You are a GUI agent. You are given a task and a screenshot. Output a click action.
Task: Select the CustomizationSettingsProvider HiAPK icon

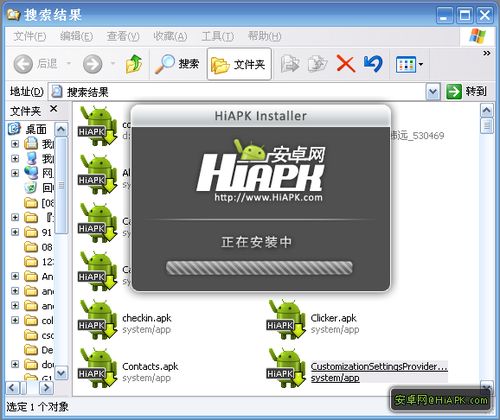(286, 368)
